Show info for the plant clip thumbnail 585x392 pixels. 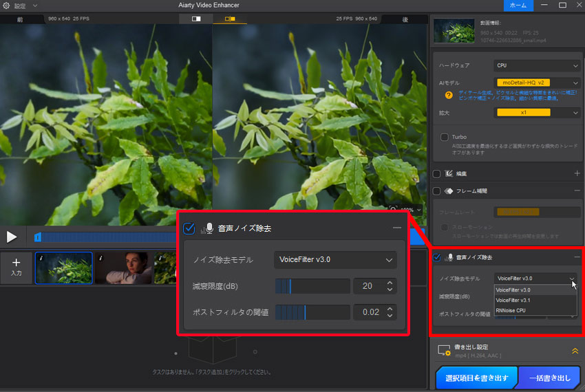41,258
